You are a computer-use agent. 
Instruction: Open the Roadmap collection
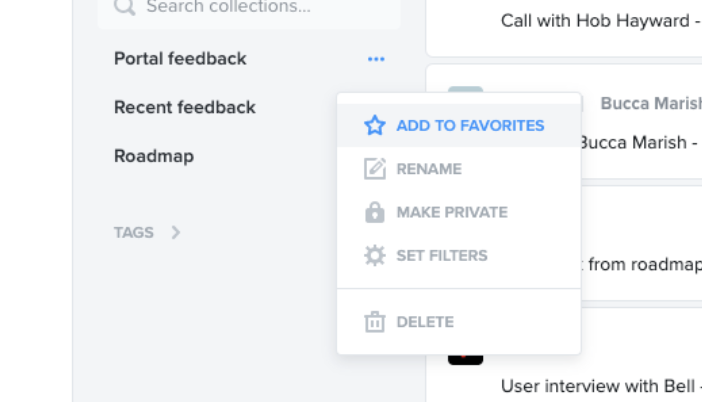click(154, 156)
